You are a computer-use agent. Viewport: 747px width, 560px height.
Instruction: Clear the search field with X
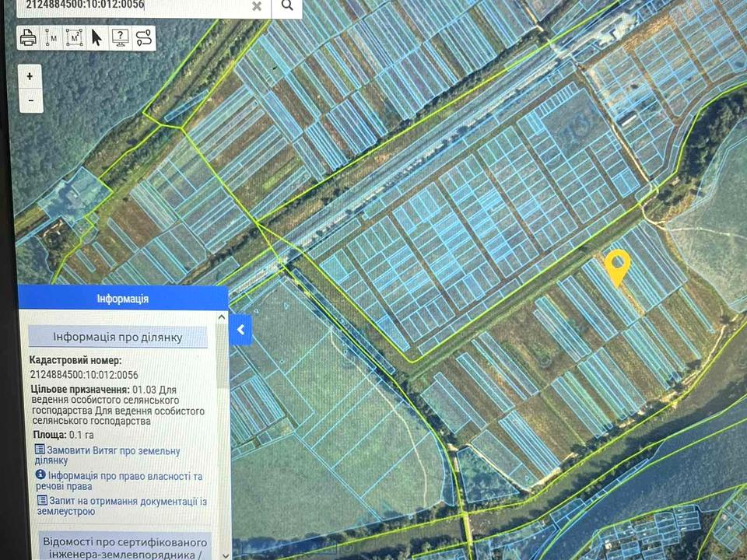click(x=257, y=6)
